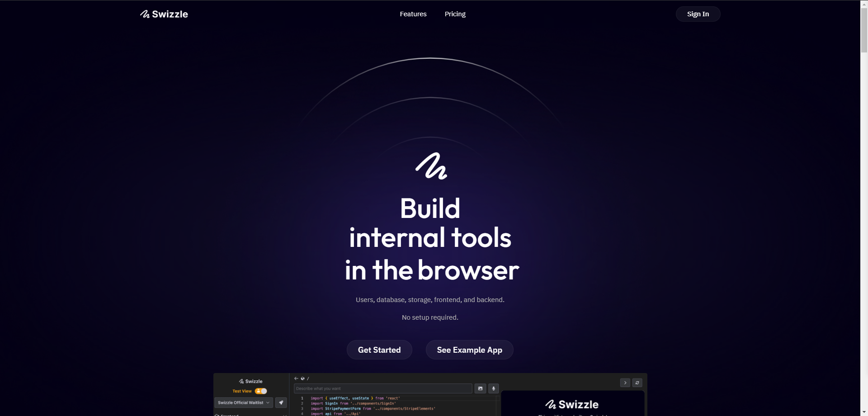
Task: Click the microphone icon beside the prompt
Action: point(494,388)
